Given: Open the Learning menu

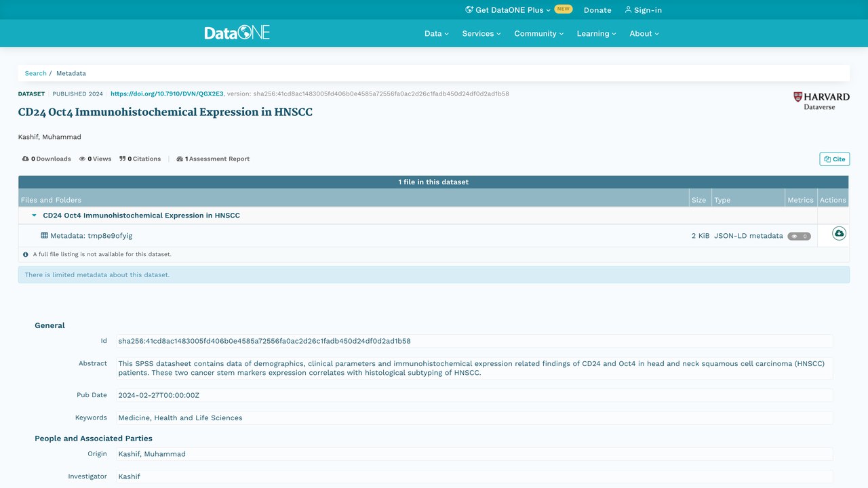Looking at the screenshot, I should pos(597,33).
